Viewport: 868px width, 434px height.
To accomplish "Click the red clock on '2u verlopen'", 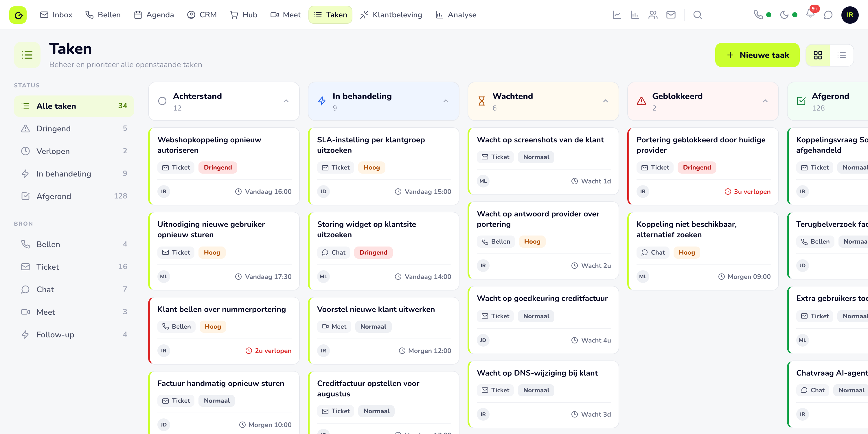I will coord(249,351).
